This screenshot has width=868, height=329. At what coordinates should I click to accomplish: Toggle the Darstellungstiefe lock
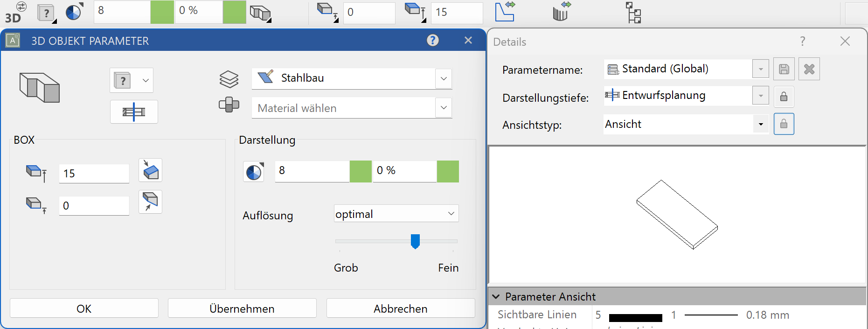coord(784,97)
